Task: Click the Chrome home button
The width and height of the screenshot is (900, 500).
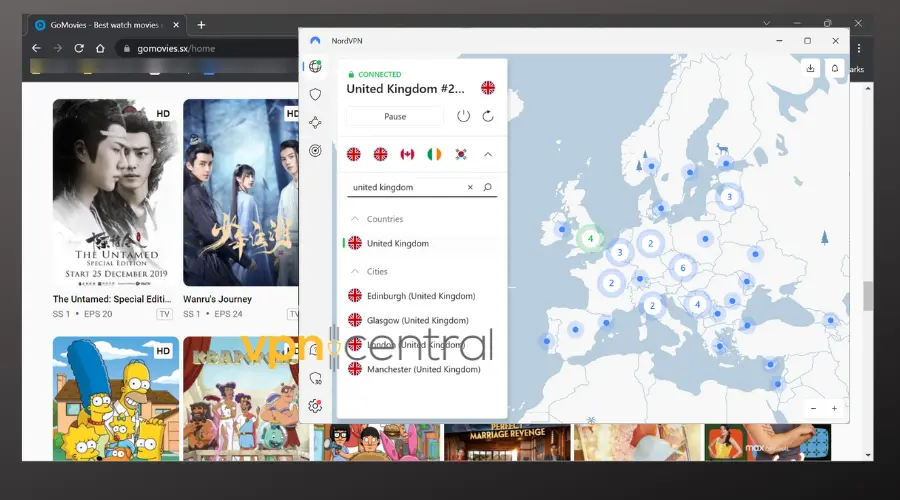Action: 100,48
